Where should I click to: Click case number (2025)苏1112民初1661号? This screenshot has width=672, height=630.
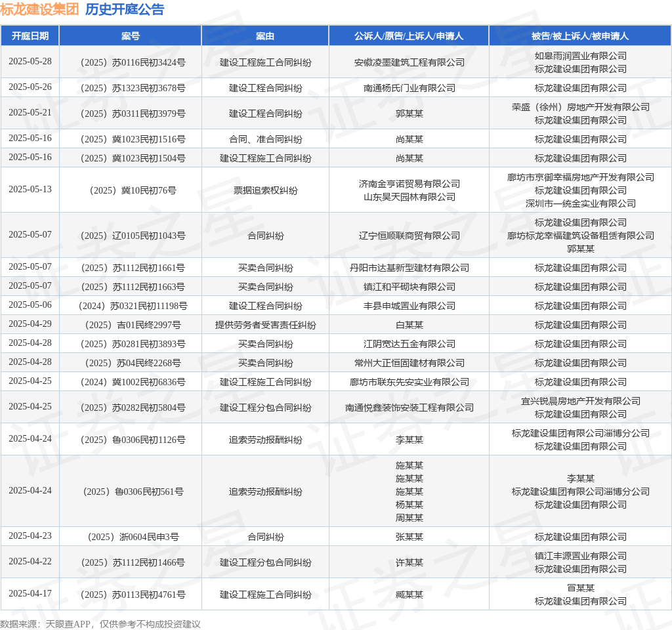pos(133,268)
